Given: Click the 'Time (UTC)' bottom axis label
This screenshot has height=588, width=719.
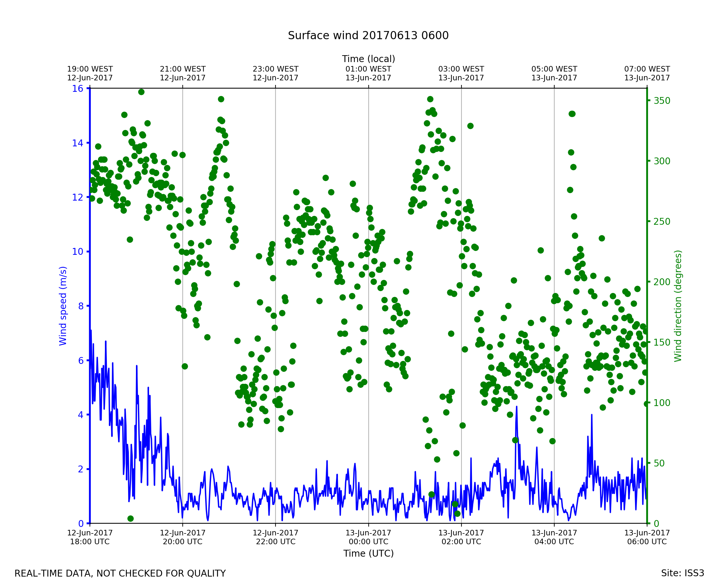Looking at the screenshot, I should pos(368,553).
